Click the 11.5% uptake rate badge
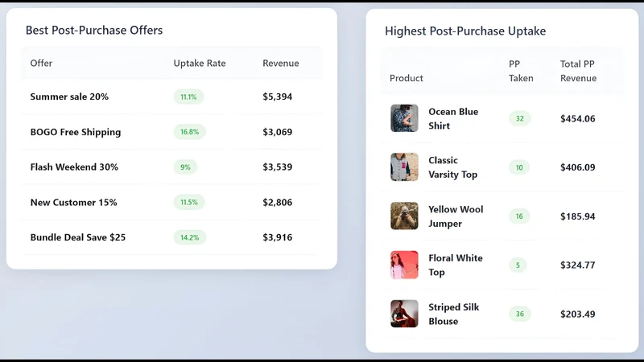Screen dimensions: 644x362 pyautogui.click(x=189, y=203)
